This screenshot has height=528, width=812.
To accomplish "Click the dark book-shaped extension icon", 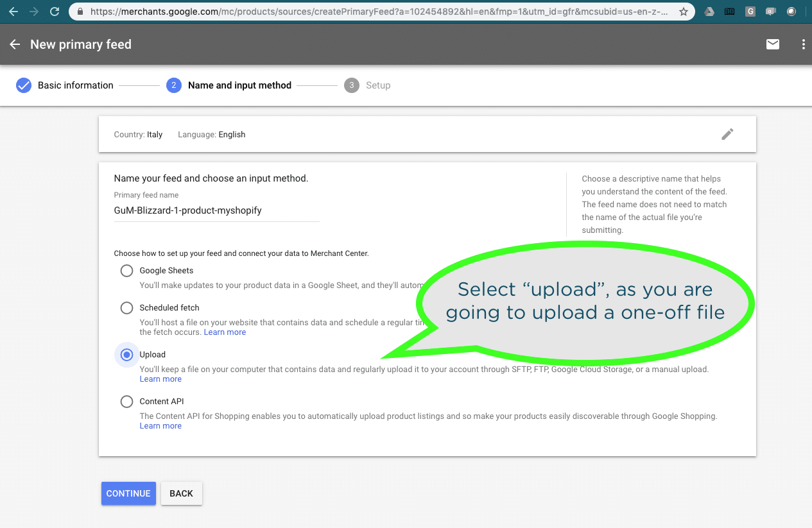I will point(729,12).
